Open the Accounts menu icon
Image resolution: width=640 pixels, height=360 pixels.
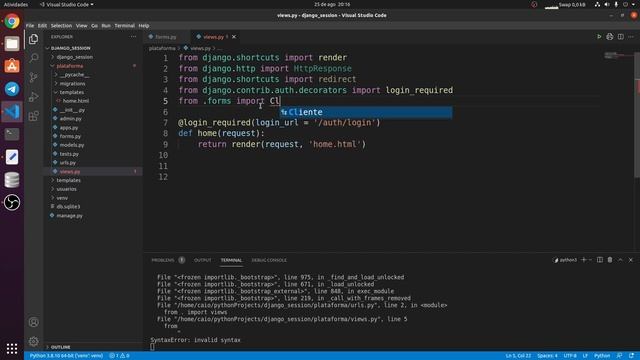coord(33,322)
